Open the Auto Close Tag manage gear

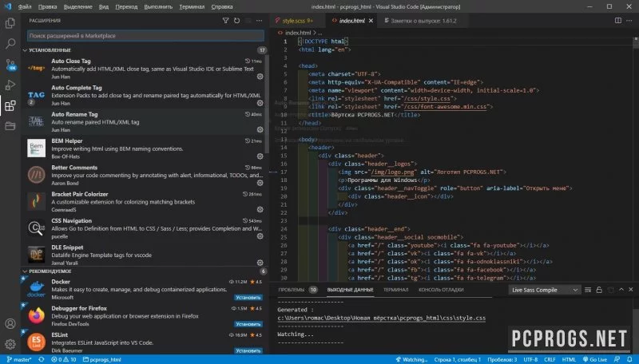click(260, 77)
